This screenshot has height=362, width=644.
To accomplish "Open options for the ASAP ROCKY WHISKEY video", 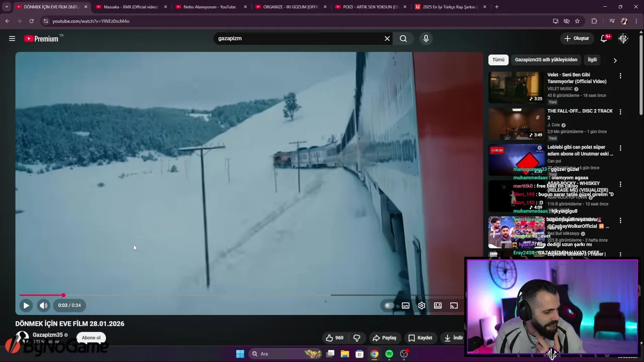I will [x=620, y=185].
